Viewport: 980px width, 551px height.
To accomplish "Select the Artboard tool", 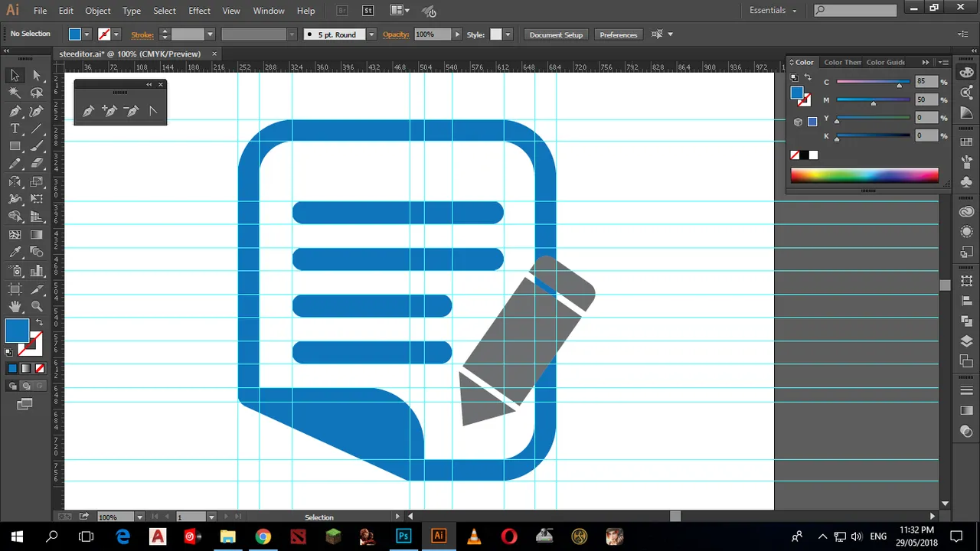I will 15,289.
